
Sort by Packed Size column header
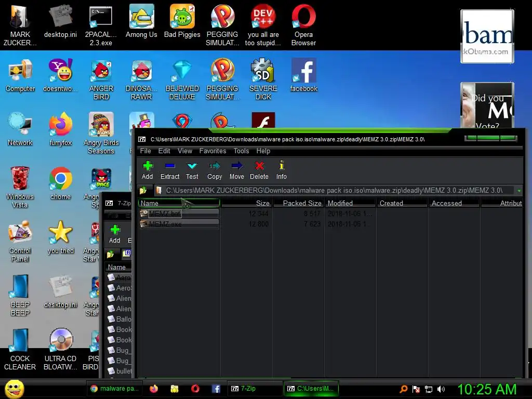coord(299,203)
